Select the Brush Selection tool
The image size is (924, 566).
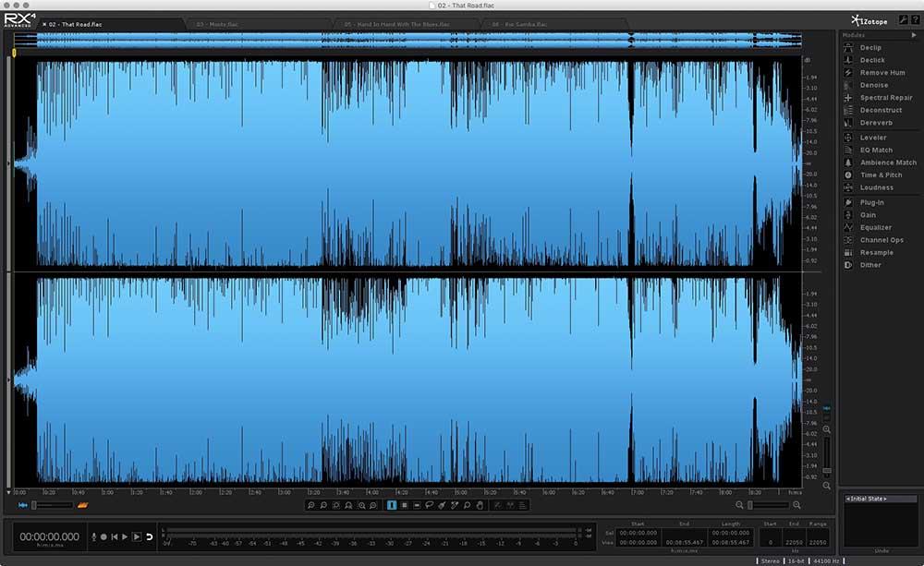click(x=442, y=505)
